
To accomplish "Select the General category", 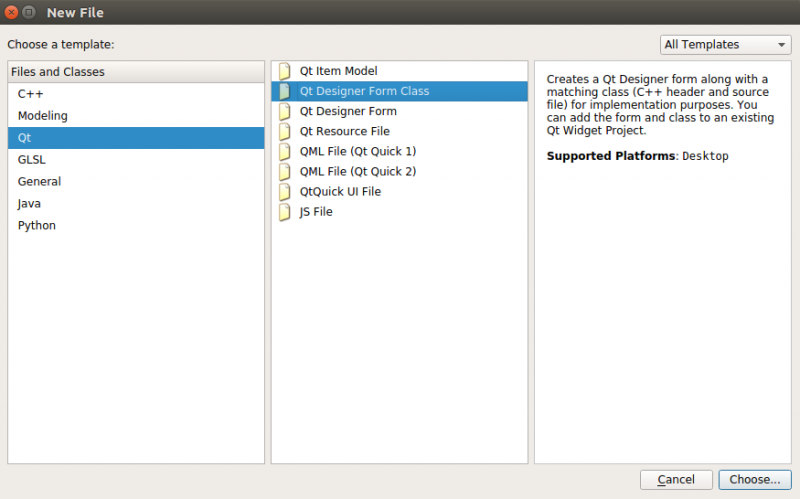I will (136, 182).
